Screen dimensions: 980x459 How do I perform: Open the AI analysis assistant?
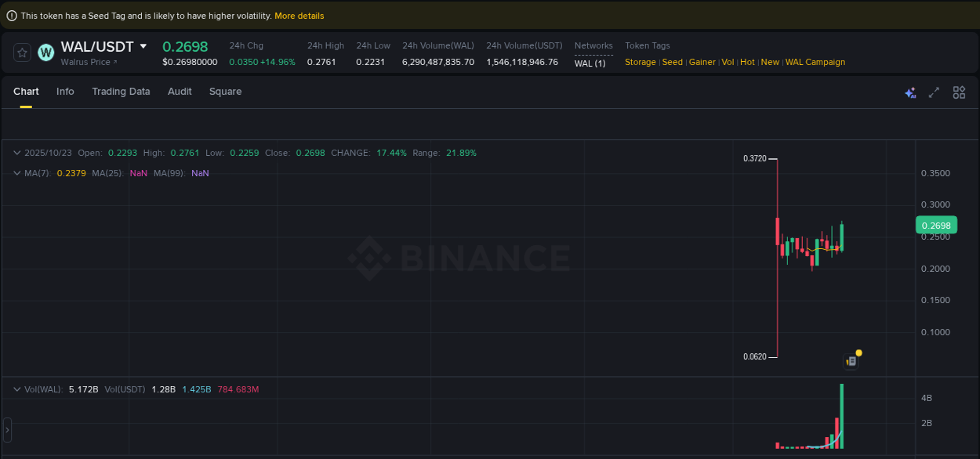[910, 92]
